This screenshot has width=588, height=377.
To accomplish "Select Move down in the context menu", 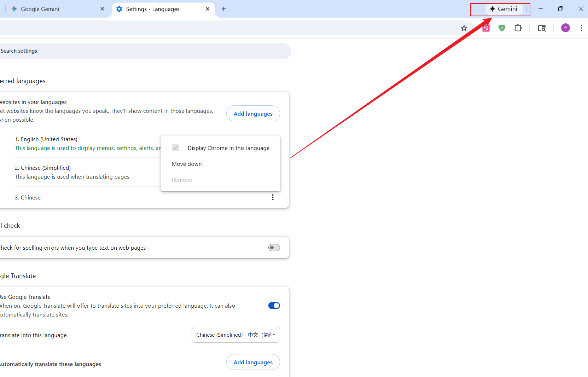I will click(187, 164).
